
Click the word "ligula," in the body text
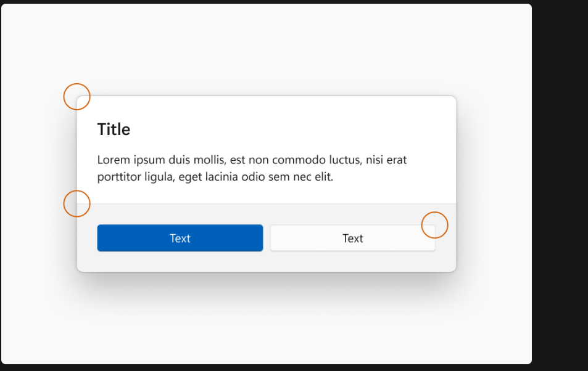pos(160,177)
